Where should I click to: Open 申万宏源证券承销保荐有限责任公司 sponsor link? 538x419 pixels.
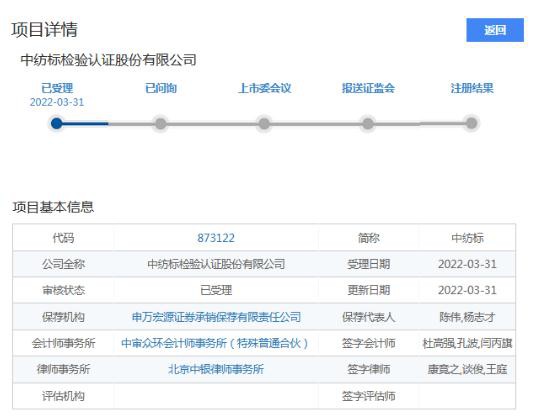click(216, 317)
